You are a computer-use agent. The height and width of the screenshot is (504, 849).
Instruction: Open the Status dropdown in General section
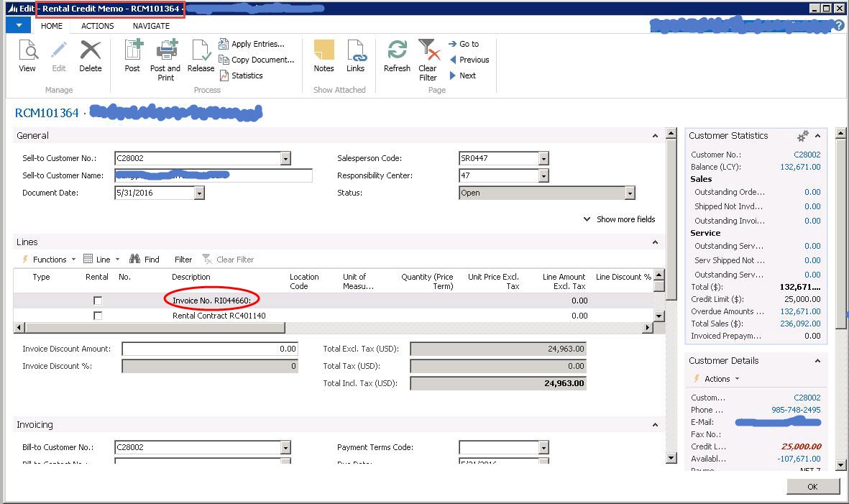[629, 193]
